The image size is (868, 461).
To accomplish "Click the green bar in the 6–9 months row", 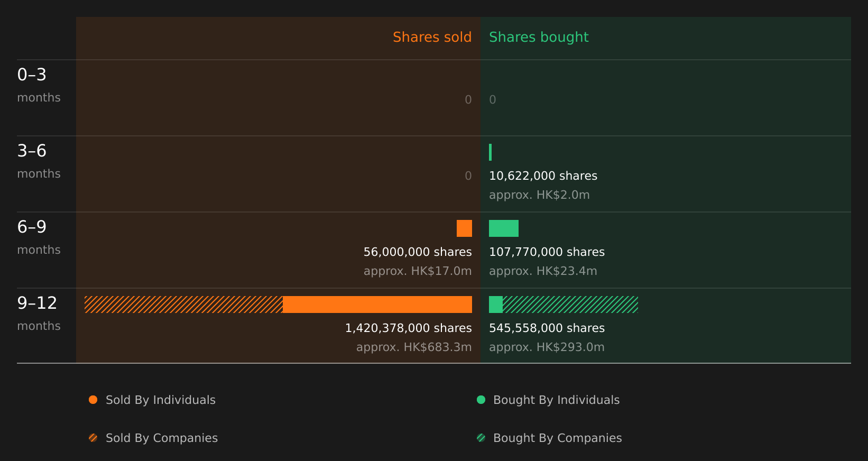I will point(504,228).
